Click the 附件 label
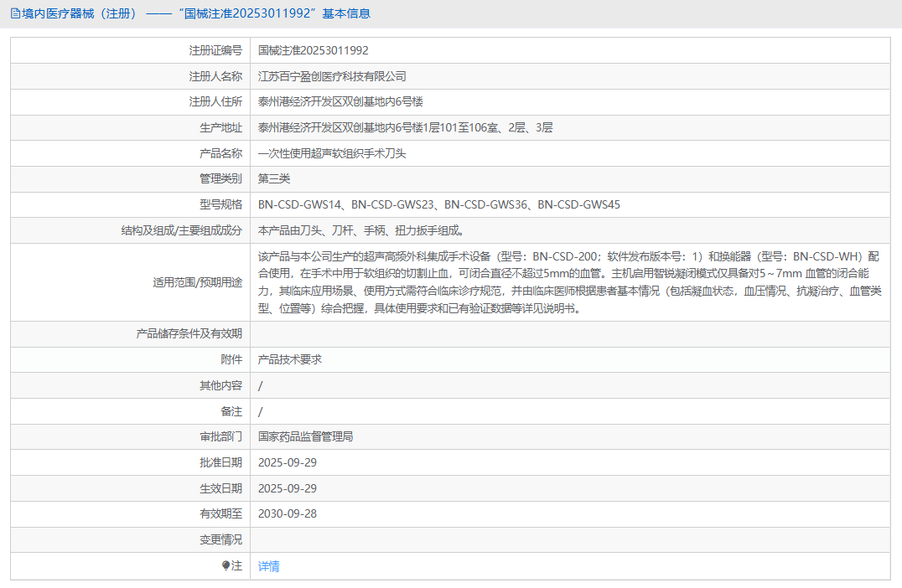This screenshot has height=588, width=902. pos(231,359)
